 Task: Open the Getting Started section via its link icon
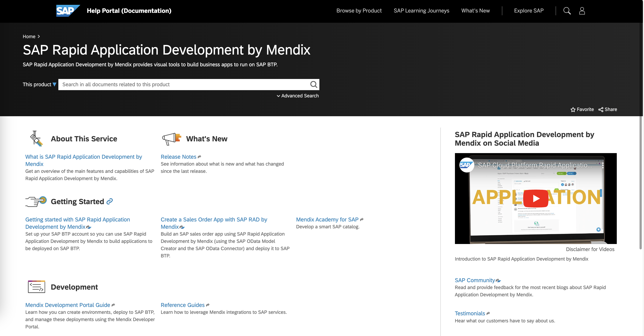[x=109, y=201]
